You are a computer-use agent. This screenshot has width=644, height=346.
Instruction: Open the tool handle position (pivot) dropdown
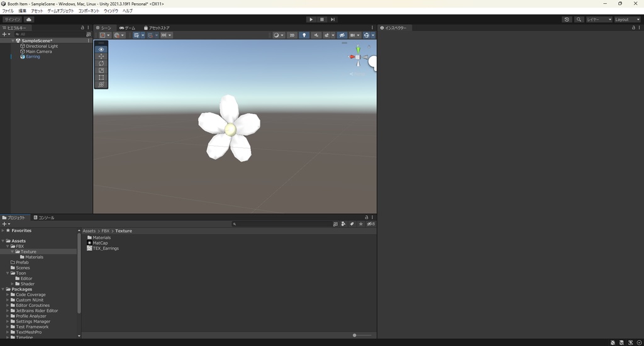pyautogui.click(x=105, y=35)
